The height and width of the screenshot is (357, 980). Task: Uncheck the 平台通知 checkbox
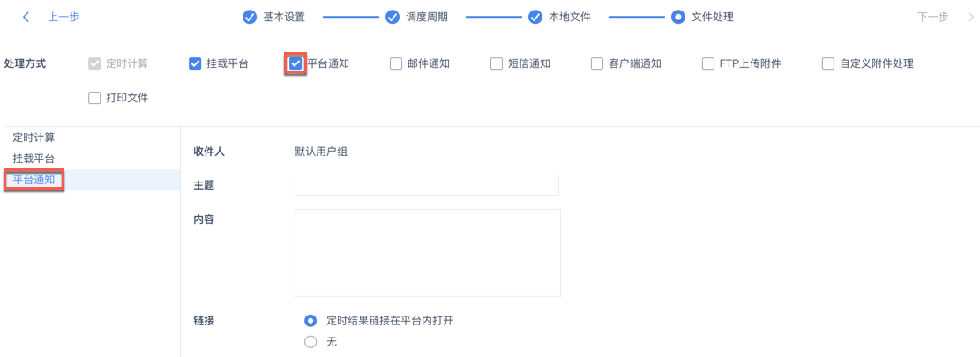pyautogui.click(x=295, y=63)
